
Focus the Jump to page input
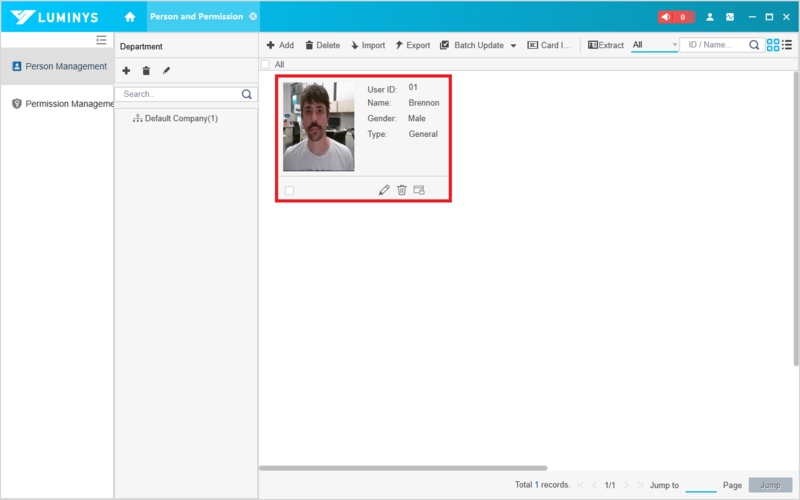click(701, 485)
